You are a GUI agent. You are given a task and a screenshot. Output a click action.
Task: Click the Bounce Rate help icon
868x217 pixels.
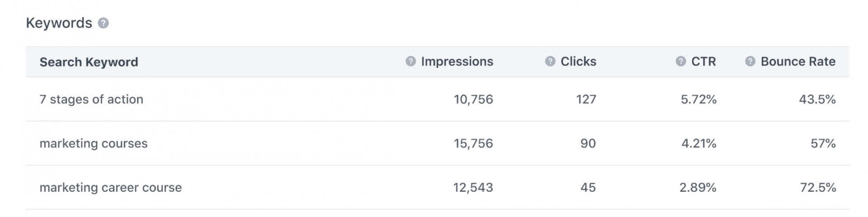(750, 61)
